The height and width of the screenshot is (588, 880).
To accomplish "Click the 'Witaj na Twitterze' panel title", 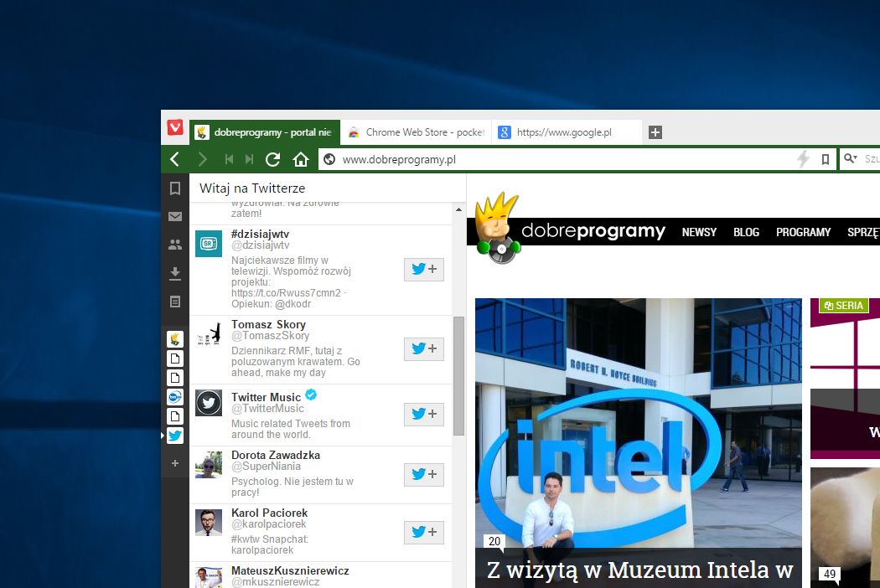I will tap(252, 188).
